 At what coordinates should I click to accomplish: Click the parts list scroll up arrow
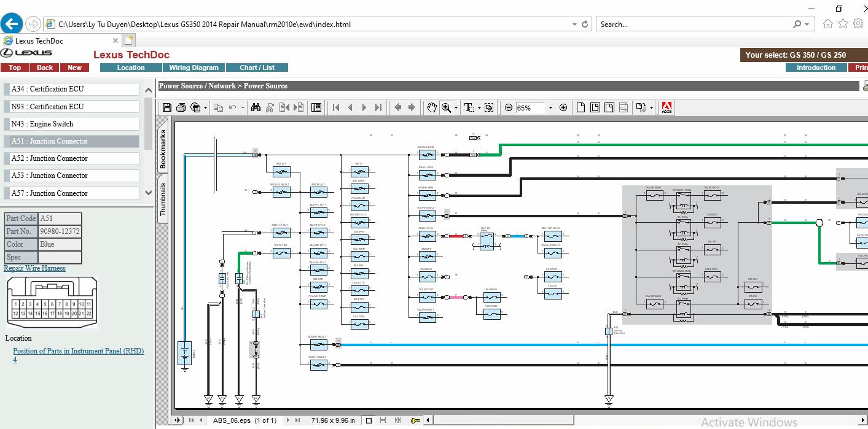[148, 90]
